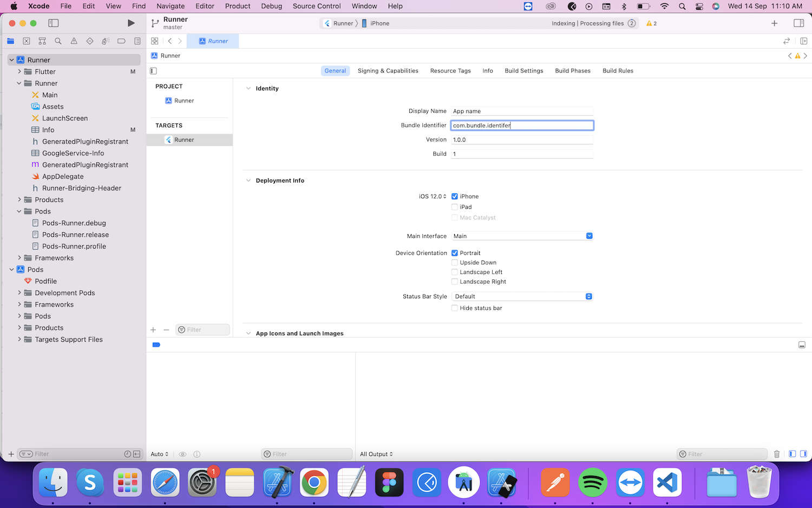The height and width of the screenshot is (508, 812).
Task: Switch to Signing & Capabilities tab
Action: [388, 71]
